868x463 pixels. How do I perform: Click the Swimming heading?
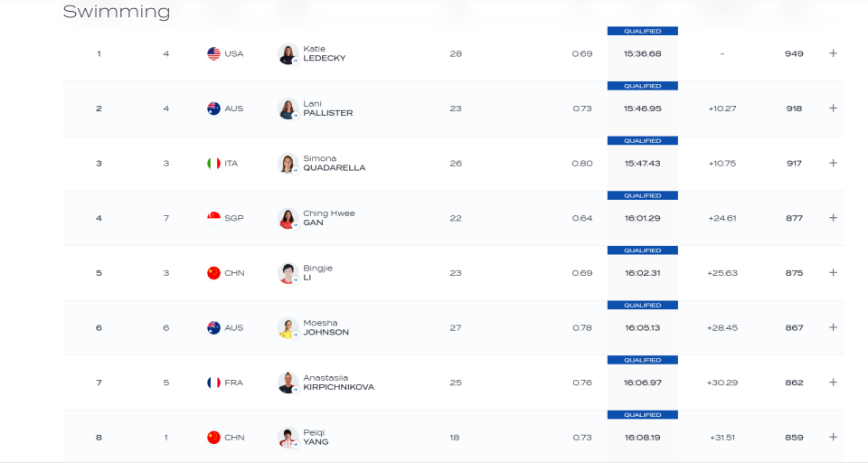(x=117, y=12)
